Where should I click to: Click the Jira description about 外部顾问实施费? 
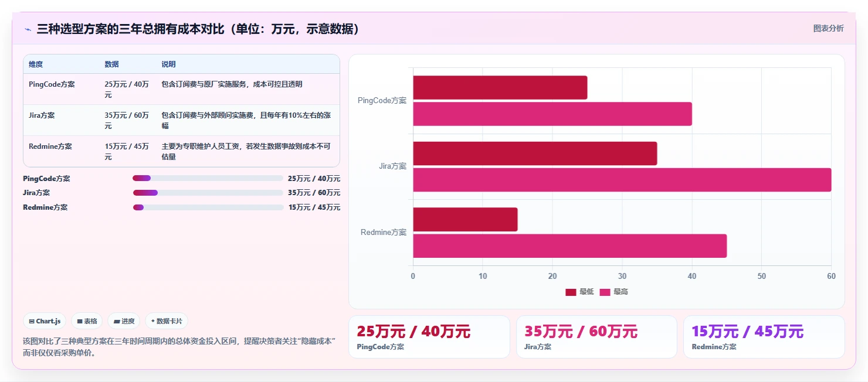point(246,121)
